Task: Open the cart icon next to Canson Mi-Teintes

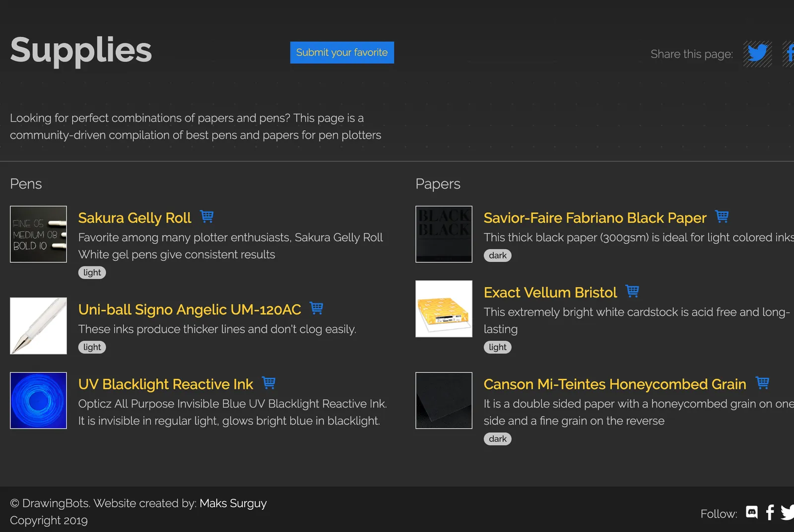Action: (x=763, y=383)
